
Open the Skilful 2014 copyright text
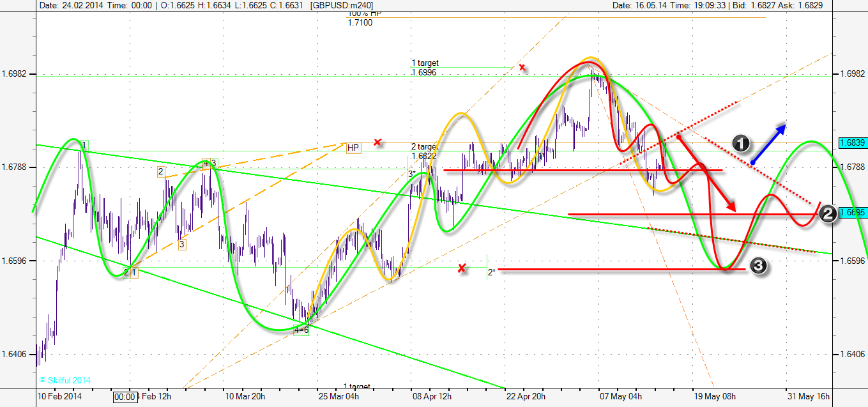[65, 380]
